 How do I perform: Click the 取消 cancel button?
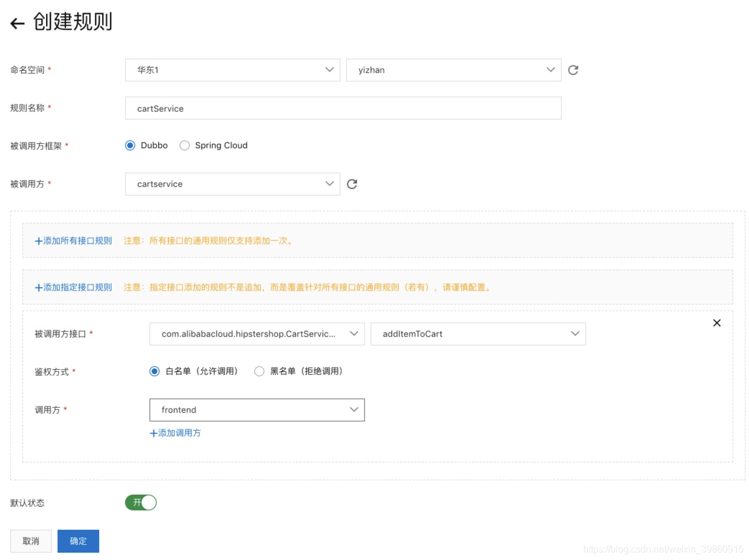tap(31, 541)
